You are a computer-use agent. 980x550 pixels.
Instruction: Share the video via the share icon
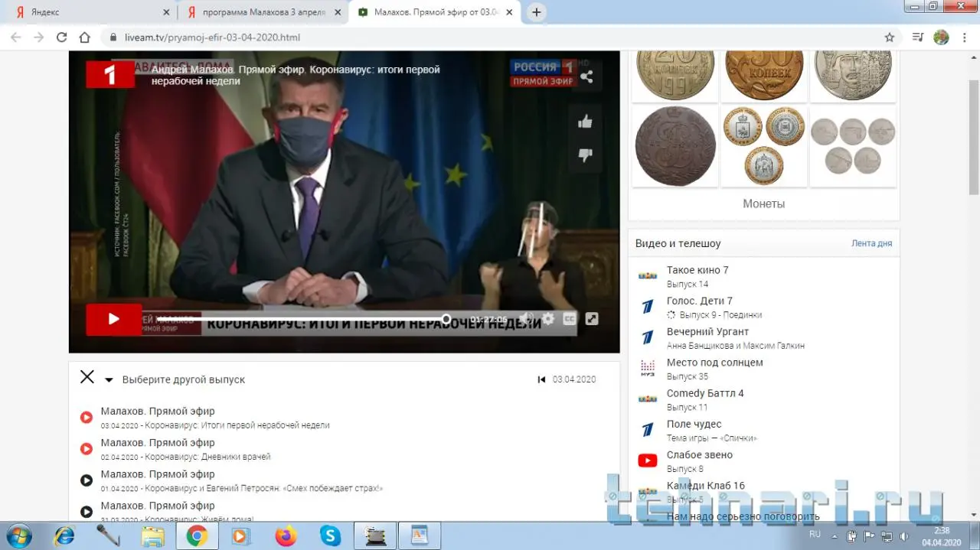click(x=586, y=76)
